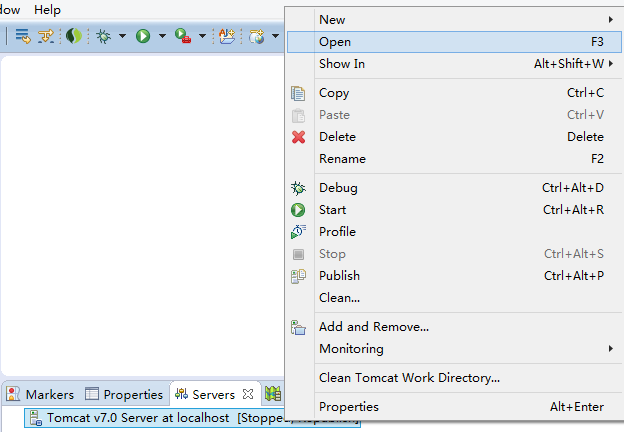The height and width of the screenshot is (432, 624).
Task: Click the Markers tab icon
Action: [x=13, y=394]
